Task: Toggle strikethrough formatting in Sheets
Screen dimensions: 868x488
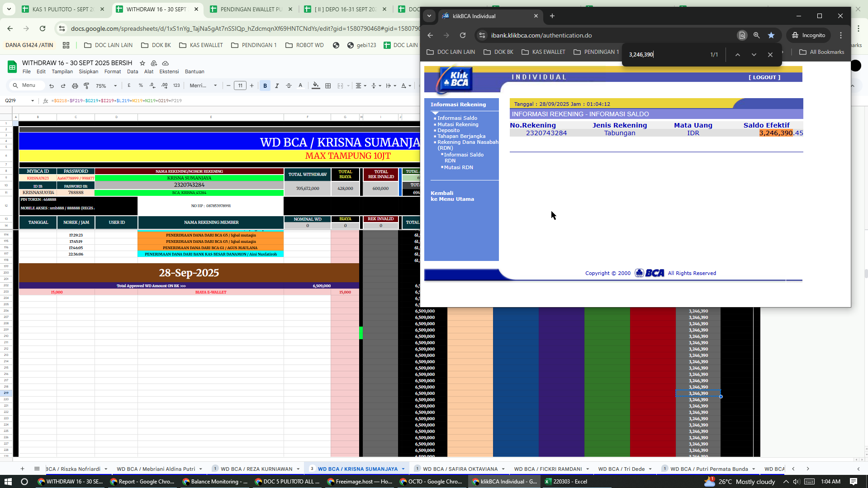Action: pyautogui.click(x=289, y=85)
